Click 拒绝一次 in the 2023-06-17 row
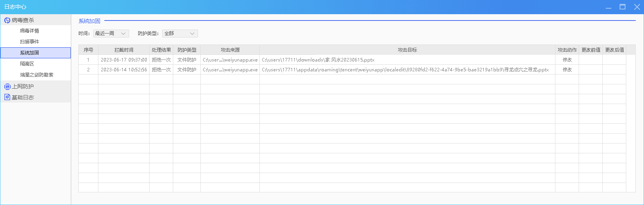The image size is (644, 205). click(161, 60)
